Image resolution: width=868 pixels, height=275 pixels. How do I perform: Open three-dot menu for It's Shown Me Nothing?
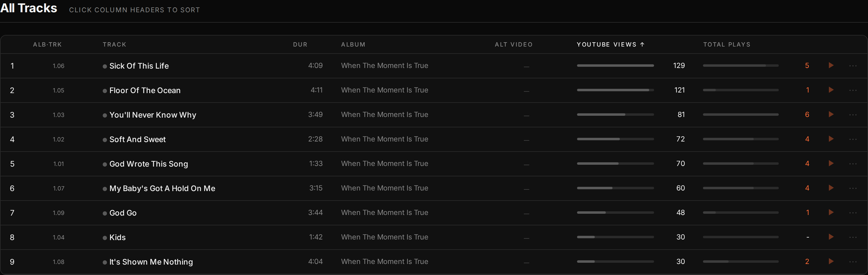853,262
